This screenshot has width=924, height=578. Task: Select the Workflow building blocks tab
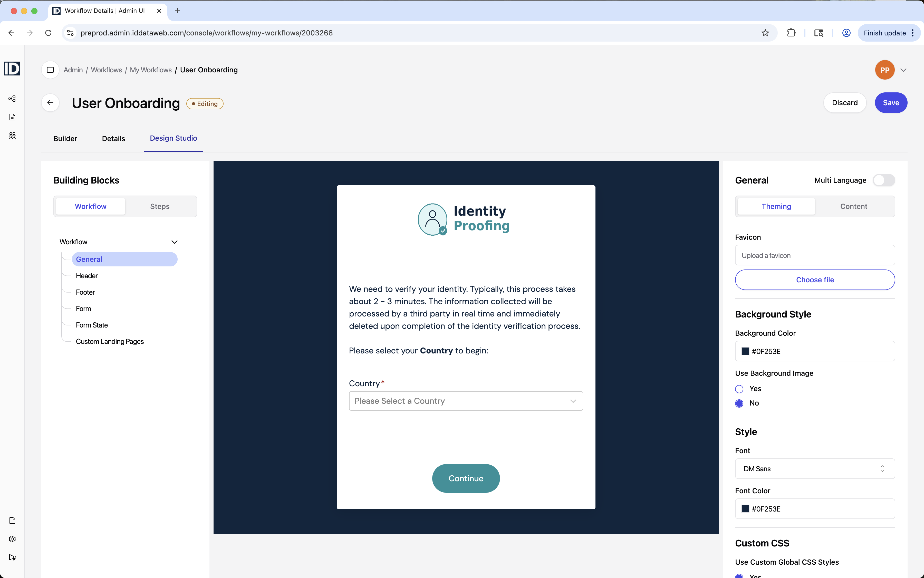pyautogui.click(x=91, y=206)
